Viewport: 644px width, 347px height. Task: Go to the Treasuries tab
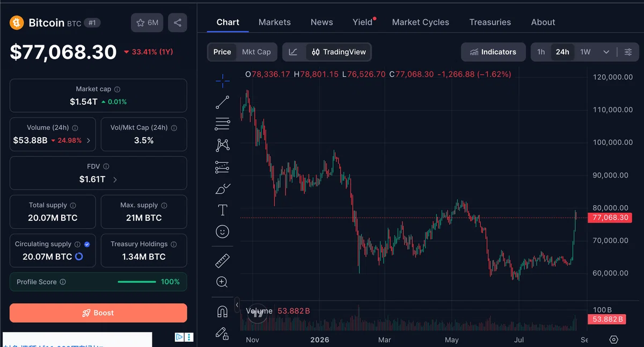tap(490, 22)
